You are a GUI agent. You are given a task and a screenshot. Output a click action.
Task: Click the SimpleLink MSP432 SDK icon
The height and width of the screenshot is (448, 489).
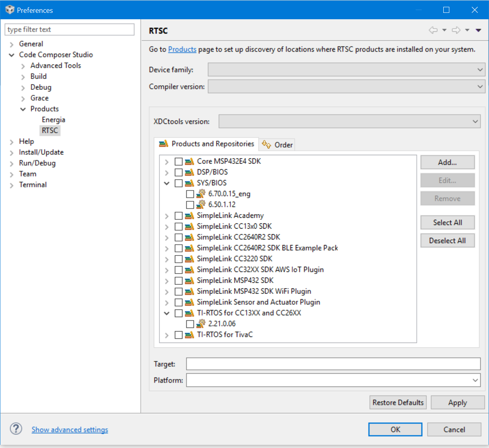click(190, 280)
